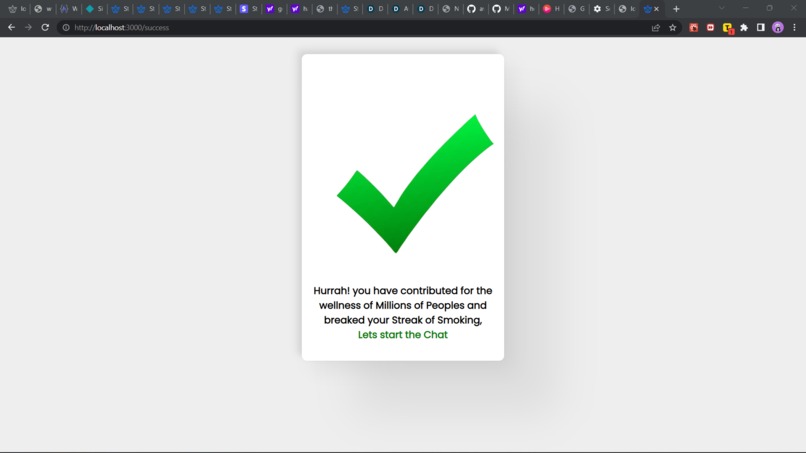Open the purple profile avatar
Viewport: 806px width, 453px height.
[778, 28]
